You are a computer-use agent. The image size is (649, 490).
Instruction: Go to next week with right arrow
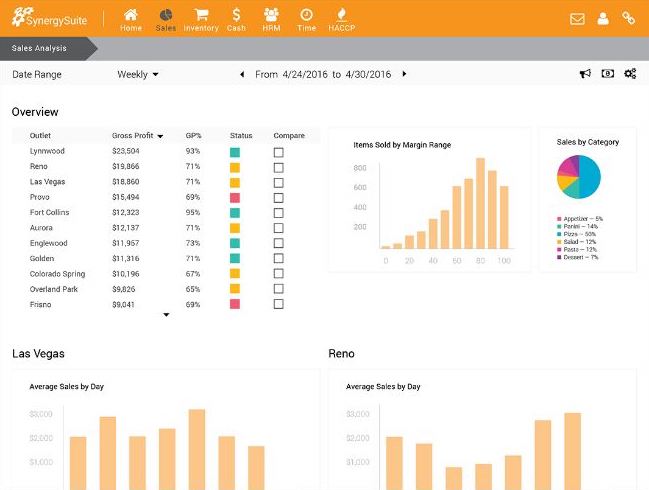[x=404, y=74]
